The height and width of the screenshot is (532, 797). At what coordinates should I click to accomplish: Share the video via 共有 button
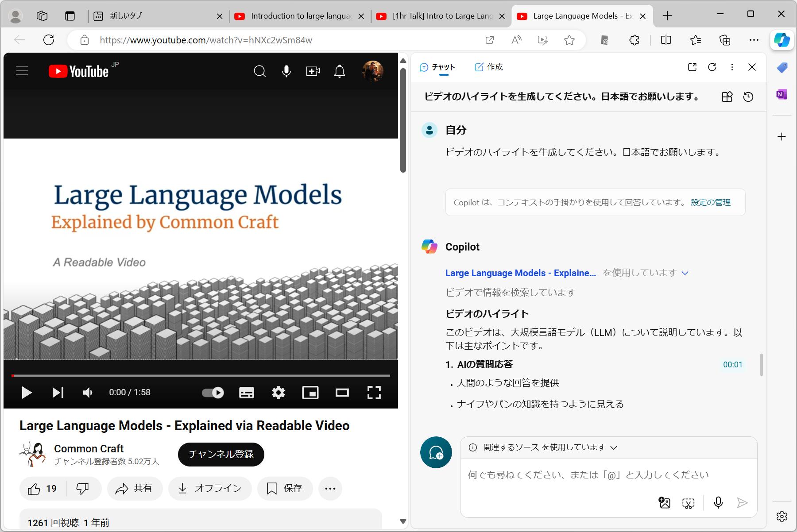(135, 489)
